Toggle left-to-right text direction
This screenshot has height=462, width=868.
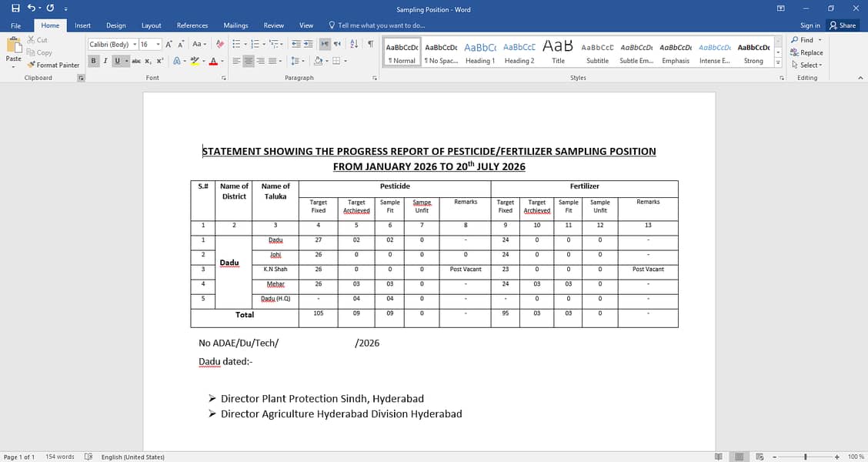325,45
